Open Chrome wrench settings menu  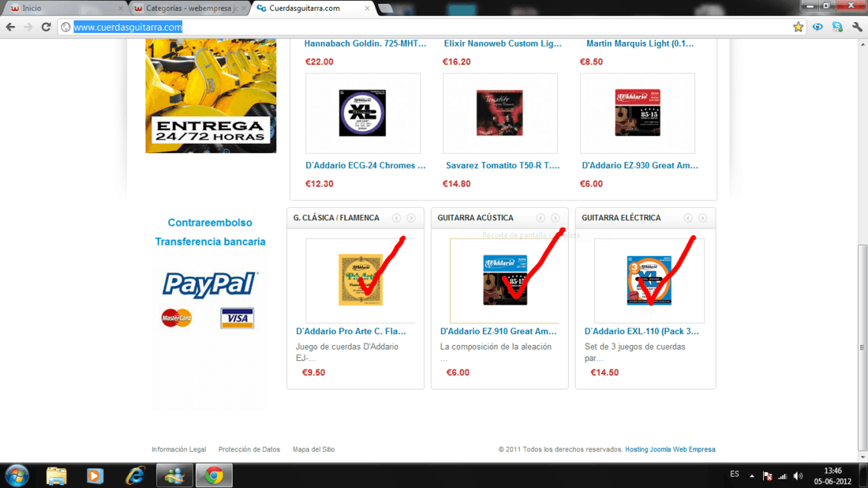click(x=857, y=27)
